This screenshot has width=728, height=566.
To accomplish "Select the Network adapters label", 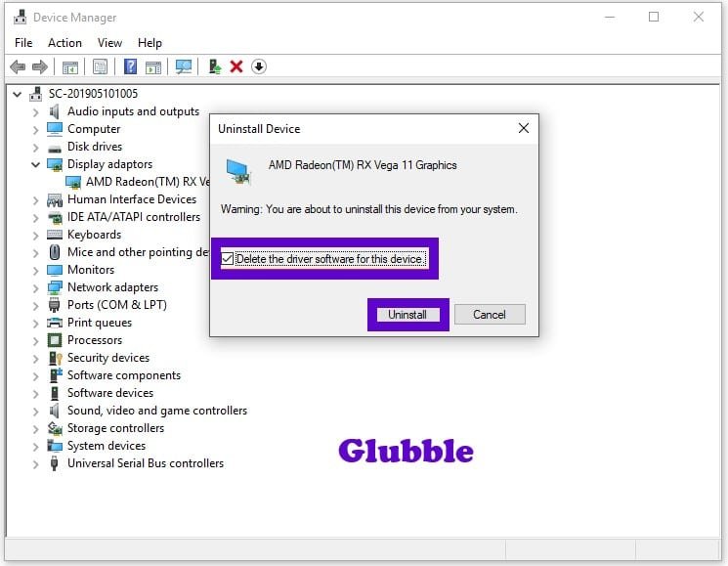I will (x=112, y=287).
